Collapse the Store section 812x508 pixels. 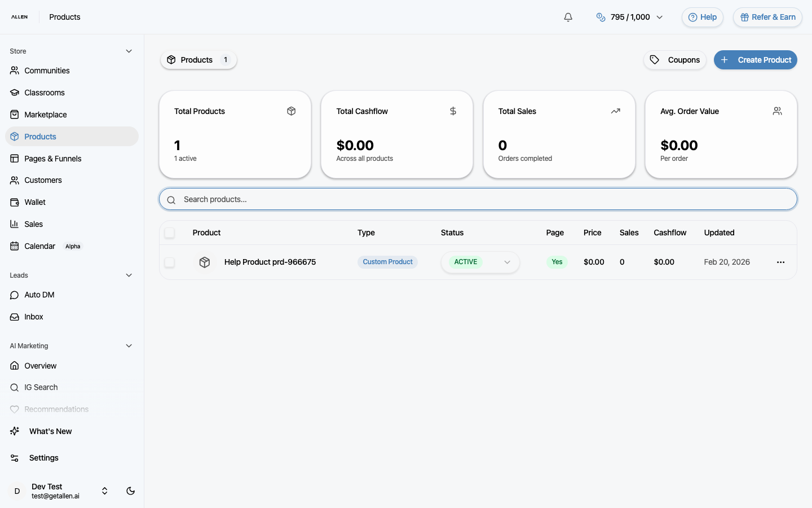point(129,51)
